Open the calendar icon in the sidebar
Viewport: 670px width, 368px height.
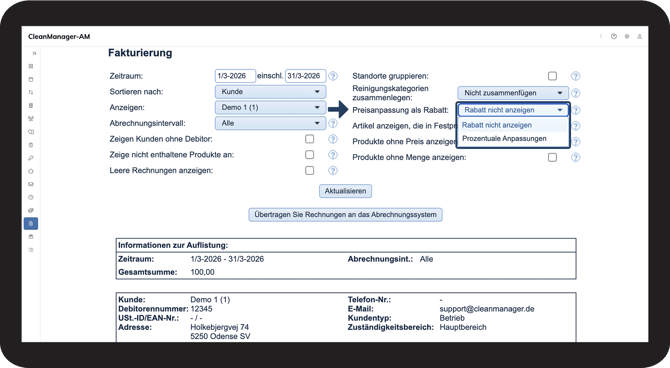31,79
